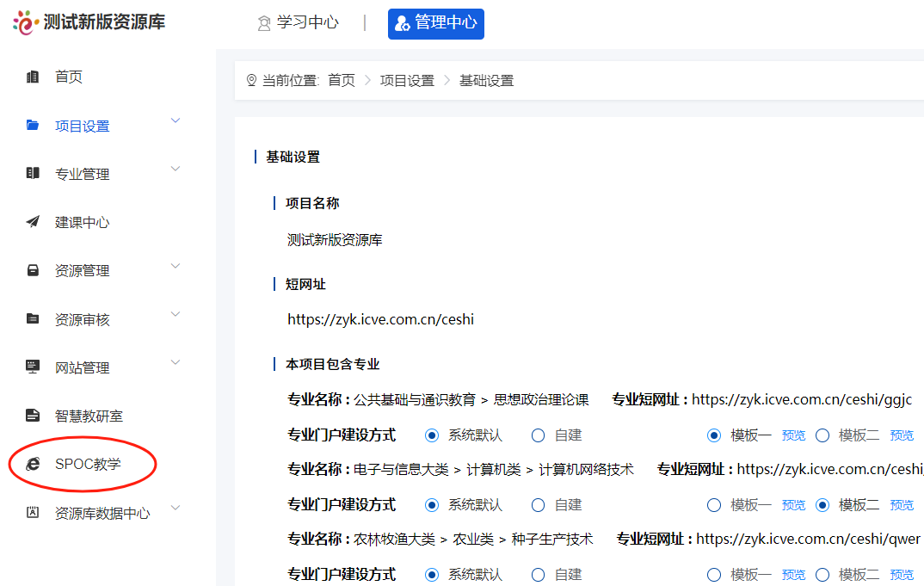Screen dimensions: 924x586
Task: Click the 资源审核 folder icon
Action: [33, 319]
